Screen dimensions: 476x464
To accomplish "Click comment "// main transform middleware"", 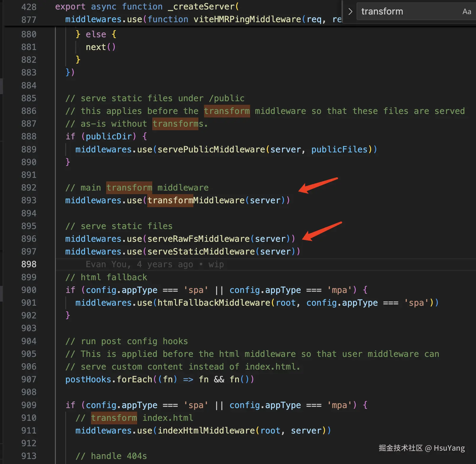I will click(x=137, y=188).
